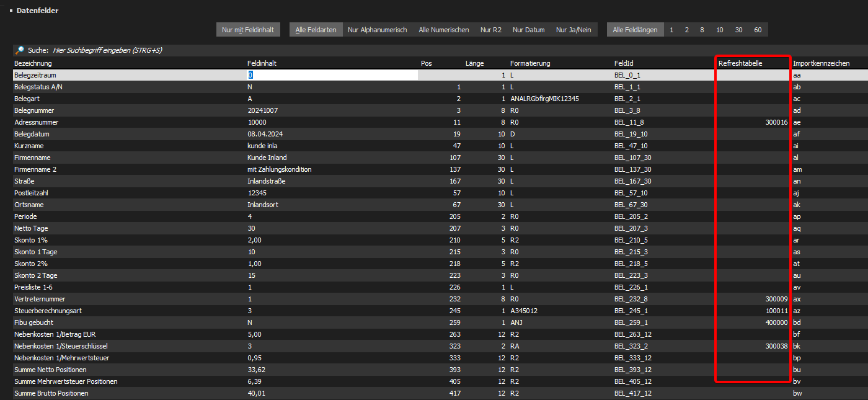Choose field length 60 filter
This screenshot has width=868, height=400.
pos(758,30)
